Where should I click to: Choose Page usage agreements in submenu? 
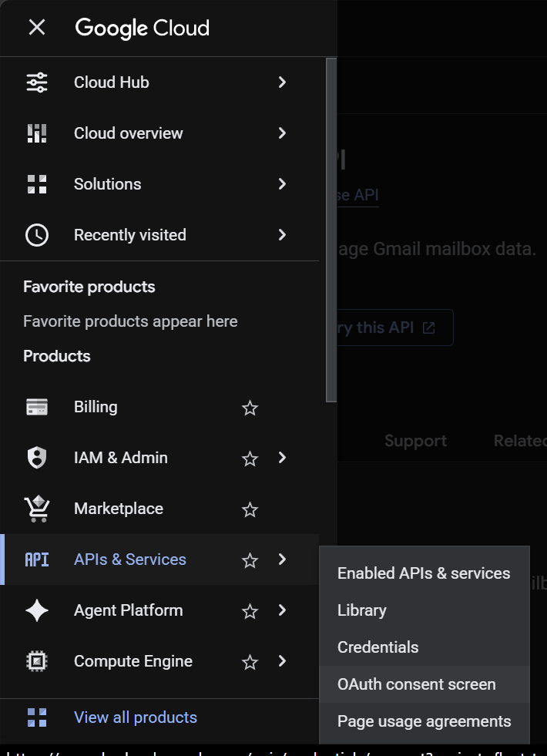click(x=424, y=721)
